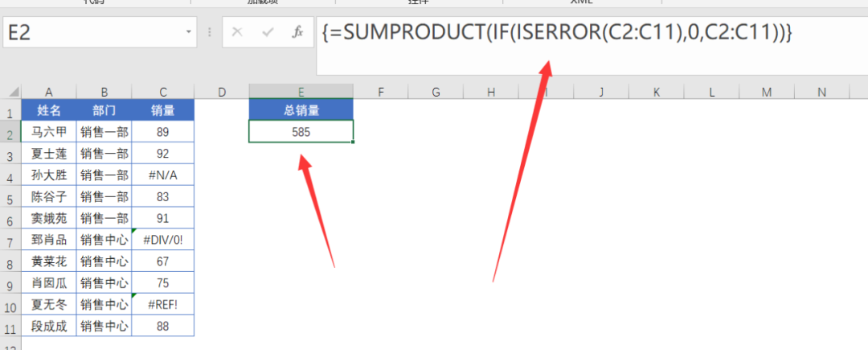Viewport: 868px width, 350px height.
Task: Select the 姓名 header cell
Action: (49, 110)
